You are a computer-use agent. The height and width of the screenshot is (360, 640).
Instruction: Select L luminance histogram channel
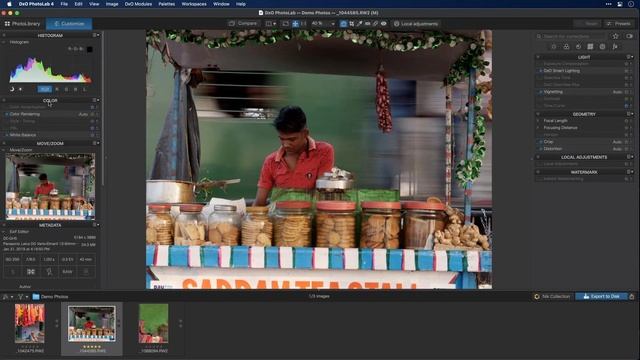click(x=85, y=89)
